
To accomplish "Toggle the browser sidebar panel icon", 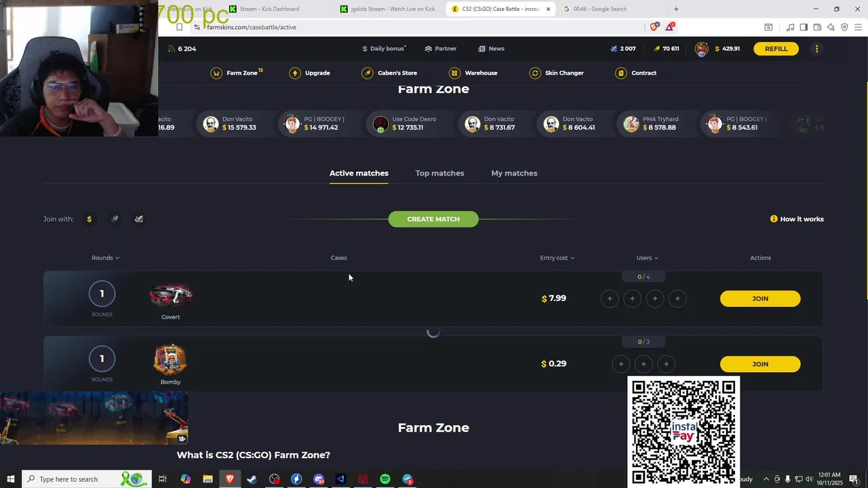I will (x=804, y=27).
